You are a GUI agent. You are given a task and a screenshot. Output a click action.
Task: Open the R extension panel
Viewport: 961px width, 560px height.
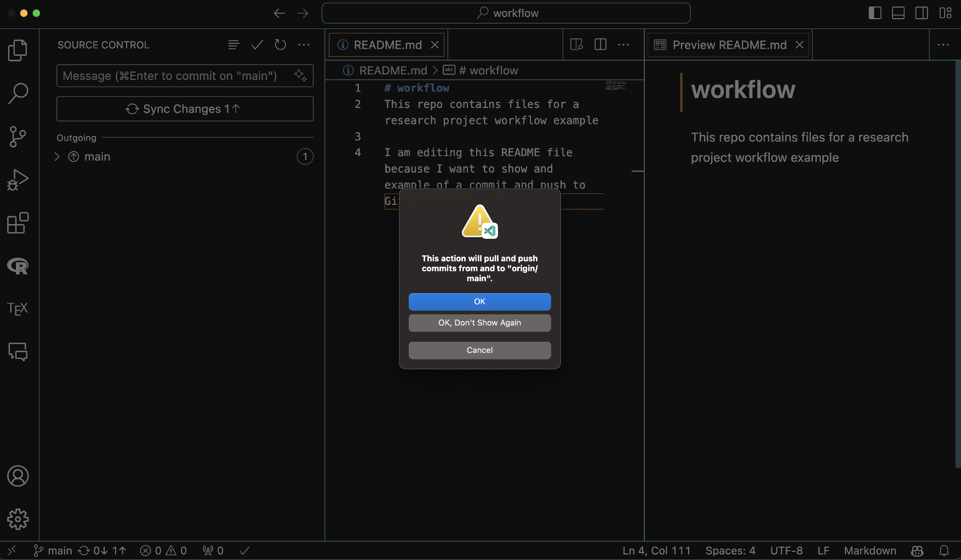pyautogui.click(x=18, y=266)
